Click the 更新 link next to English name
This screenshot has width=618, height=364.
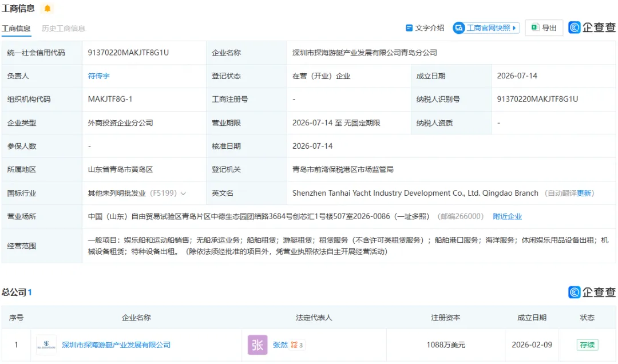tap(584, 193)
